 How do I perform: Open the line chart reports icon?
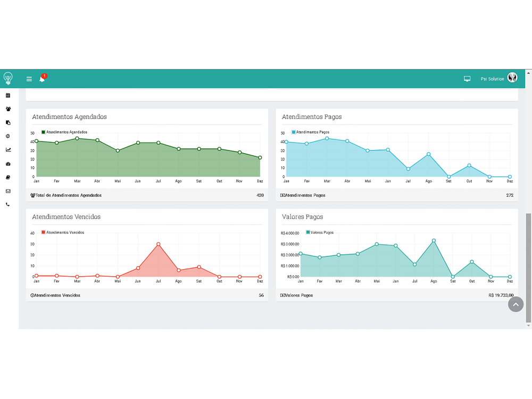pyautogui.click(x=8, y=149)
